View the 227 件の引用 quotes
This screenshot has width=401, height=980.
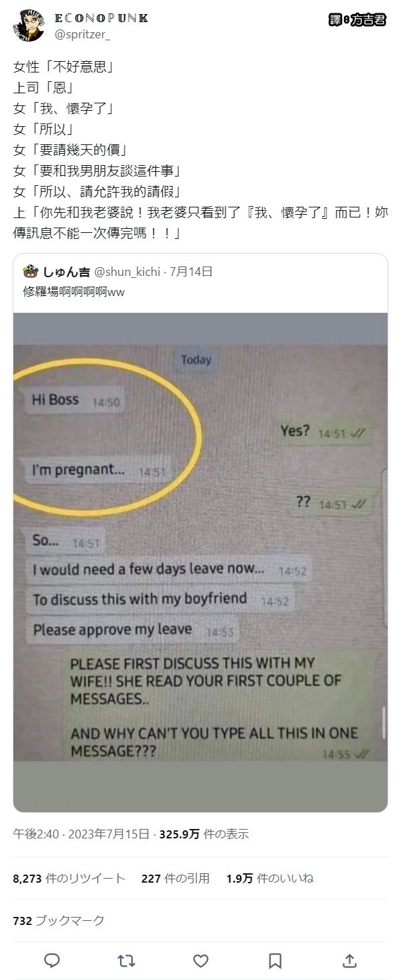pos(175,878)
